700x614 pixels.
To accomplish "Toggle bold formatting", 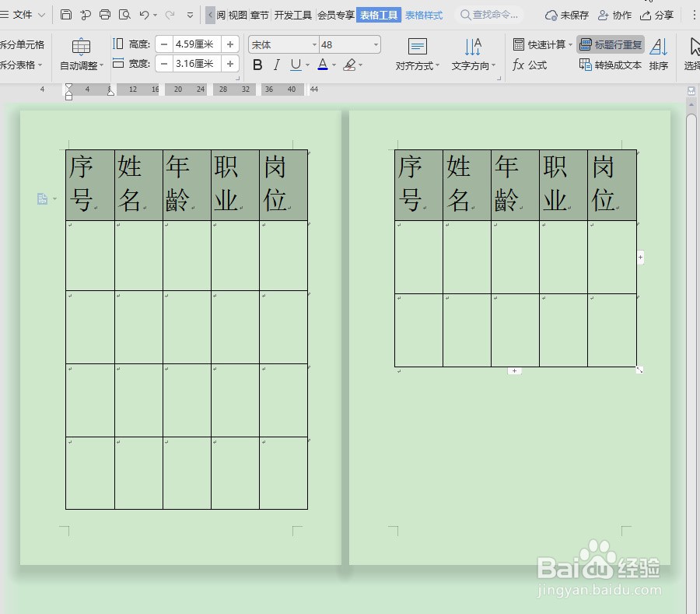I will 257,65.
